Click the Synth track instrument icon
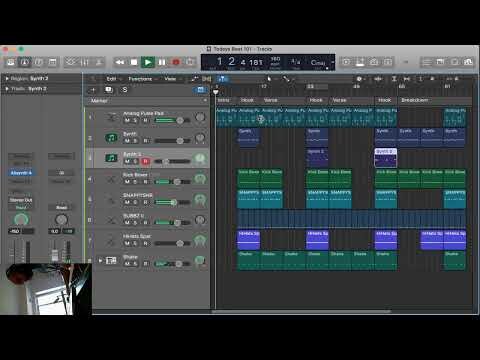 pyautogui.click(x=111, y=138)
